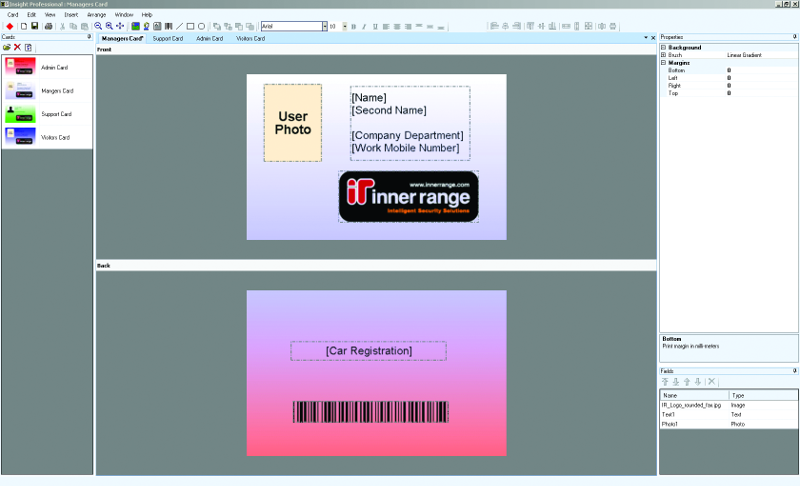Click the Linear Gradient brush value
The image size is (800, 486).
coord(745,55)
